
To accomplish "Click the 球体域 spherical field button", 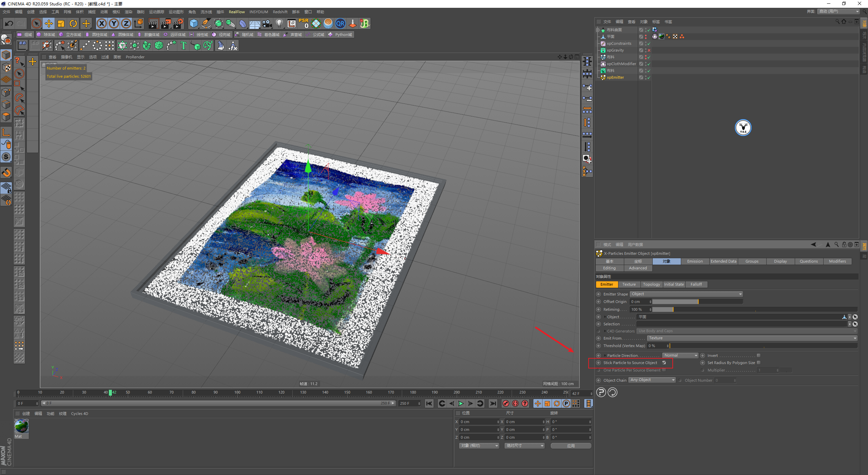I will coord(46,35).
